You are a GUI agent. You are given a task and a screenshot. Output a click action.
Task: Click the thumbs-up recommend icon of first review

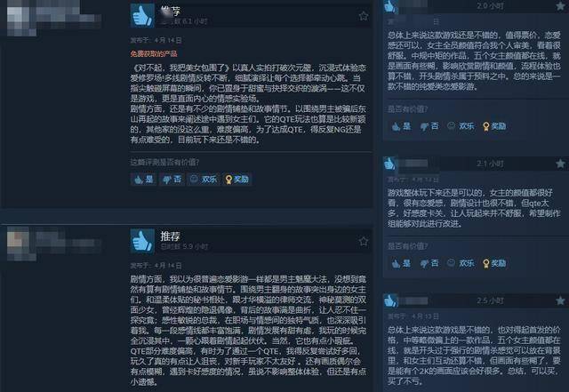(142, 15)
